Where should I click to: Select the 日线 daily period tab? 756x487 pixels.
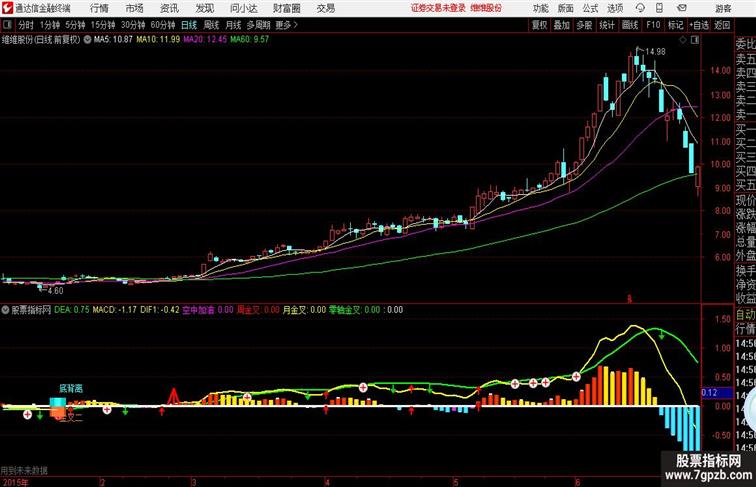tap(189, 25)
